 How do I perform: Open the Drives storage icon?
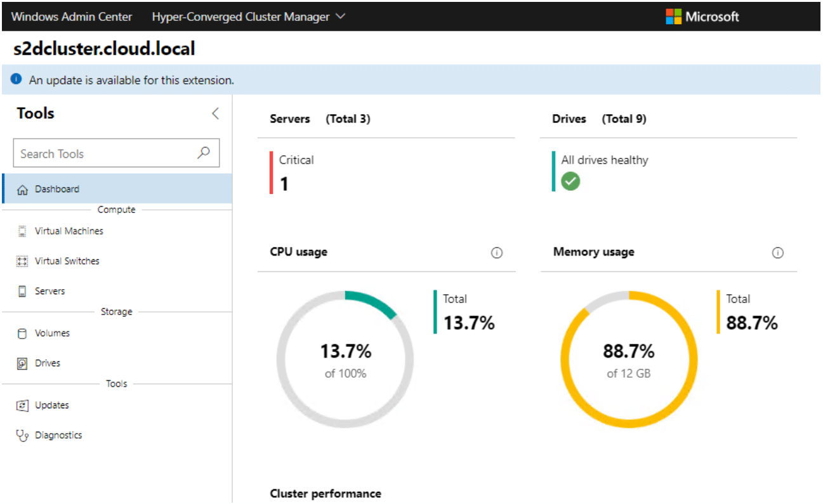[23, 363]
